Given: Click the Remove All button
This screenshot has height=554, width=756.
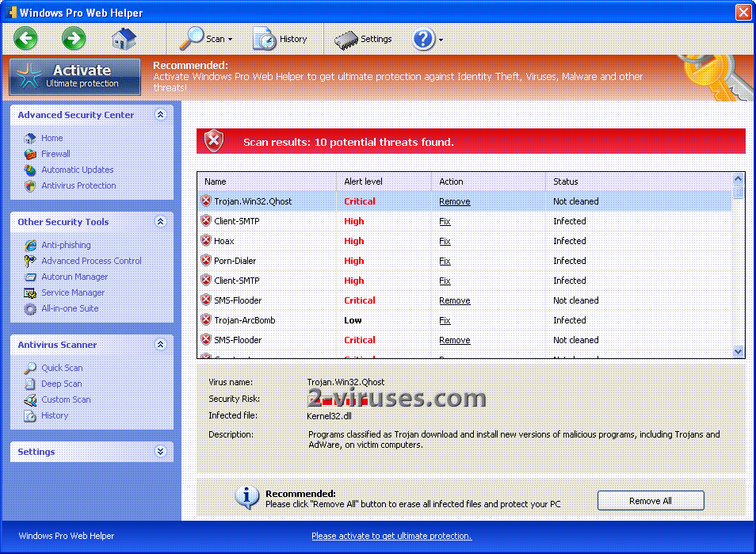Looking at the screenshot, I should (x=651, y=501).
